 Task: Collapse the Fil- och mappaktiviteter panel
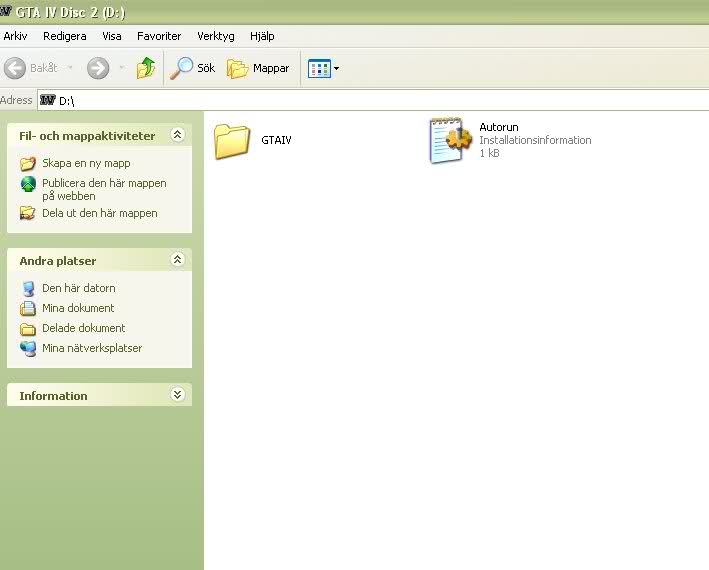[x=177, y=135]
